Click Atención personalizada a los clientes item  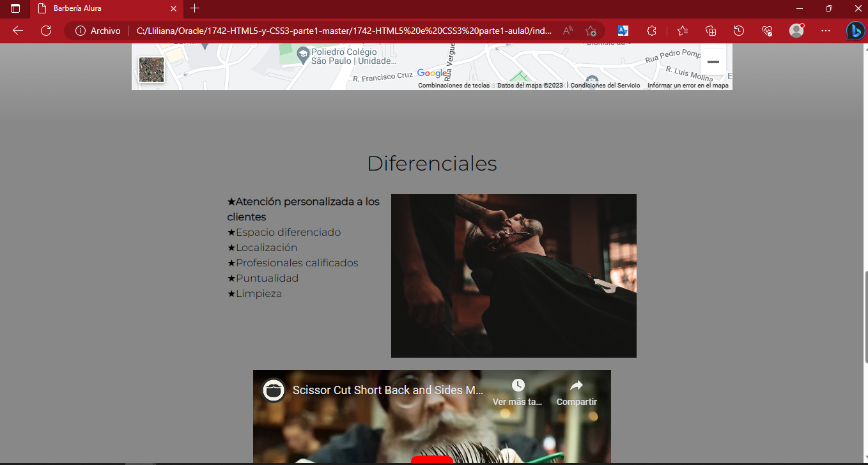pyautogui.click(x=304, y=210)
